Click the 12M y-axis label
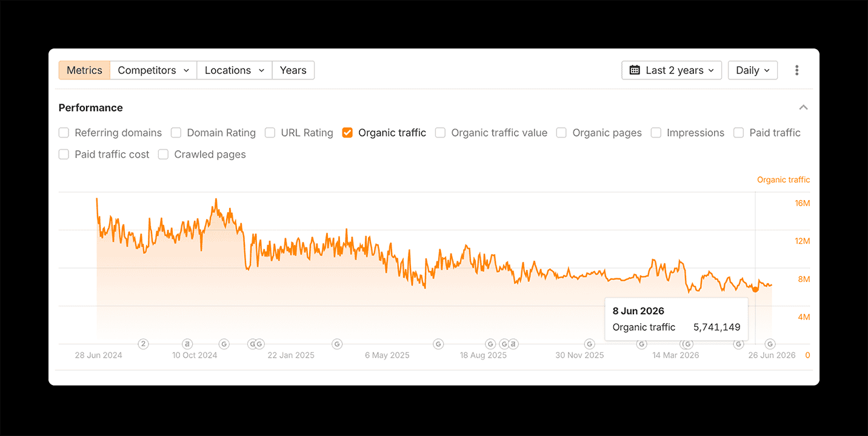 tap(803, 241)
